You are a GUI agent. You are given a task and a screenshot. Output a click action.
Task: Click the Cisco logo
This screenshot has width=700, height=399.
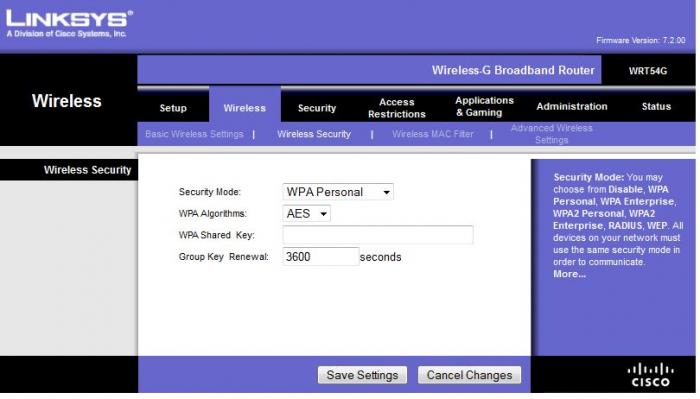pos(650,375)
